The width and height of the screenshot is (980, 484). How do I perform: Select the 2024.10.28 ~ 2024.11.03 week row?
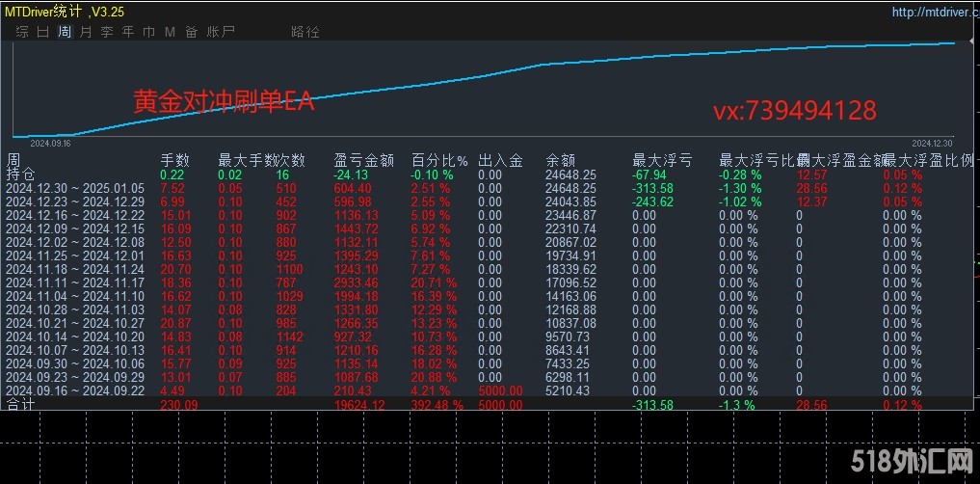[x=490, y=309]
